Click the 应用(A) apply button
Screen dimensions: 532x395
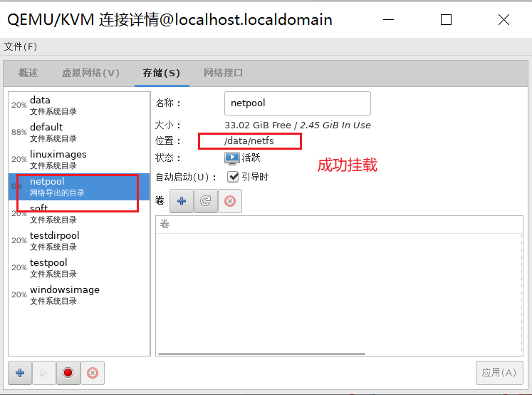click(x=499, y=373)
